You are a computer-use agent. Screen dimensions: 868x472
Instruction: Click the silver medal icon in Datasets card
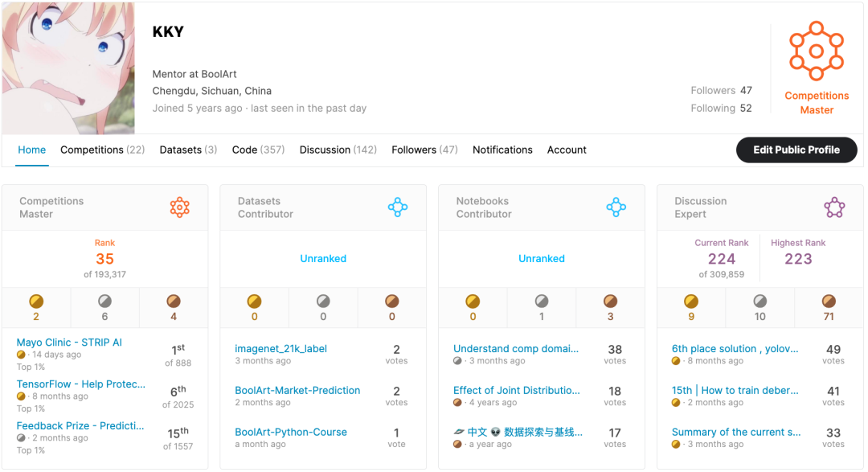tap(323, 301)
